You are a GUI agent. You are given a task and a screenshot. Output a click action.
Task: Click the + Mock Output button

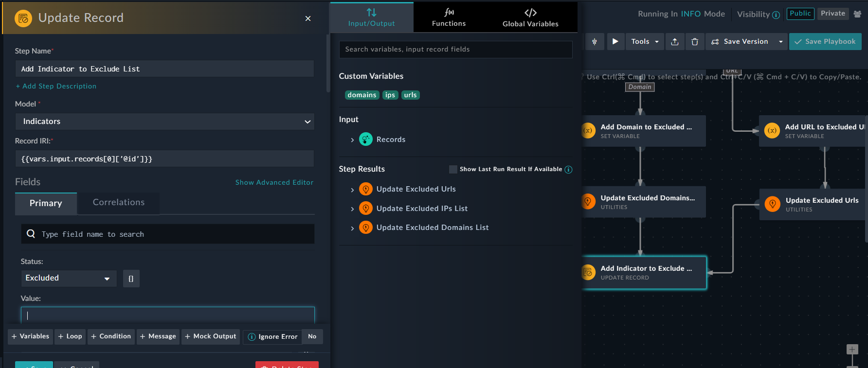pos(211,336)
